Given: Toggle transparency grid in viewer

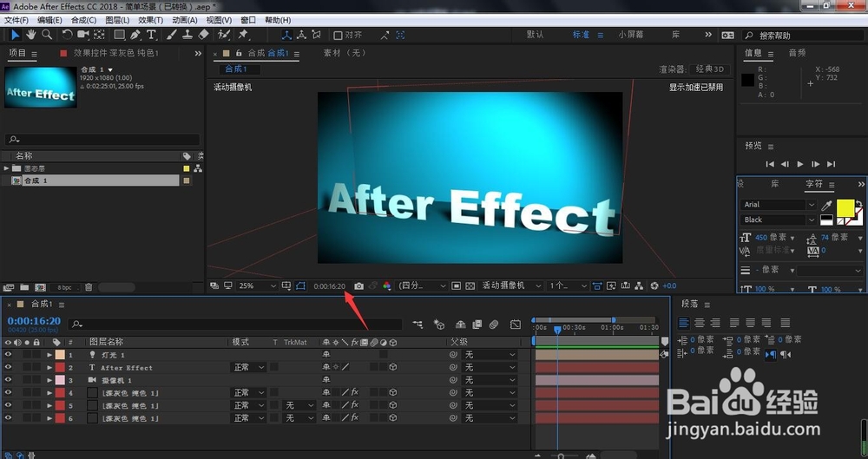Looking at the screenshot, I should (470, 285).
